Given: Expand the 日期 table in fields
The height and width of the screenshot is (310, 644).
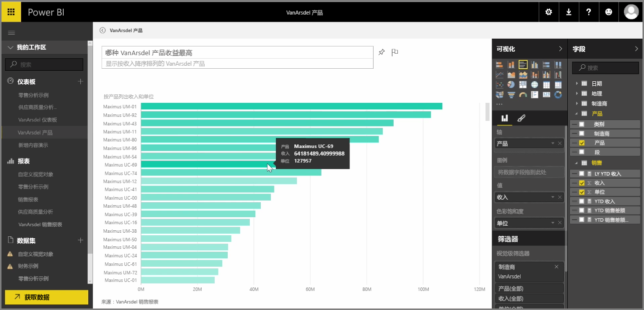Looking at the screenshot, I should [x=577, y=84].
